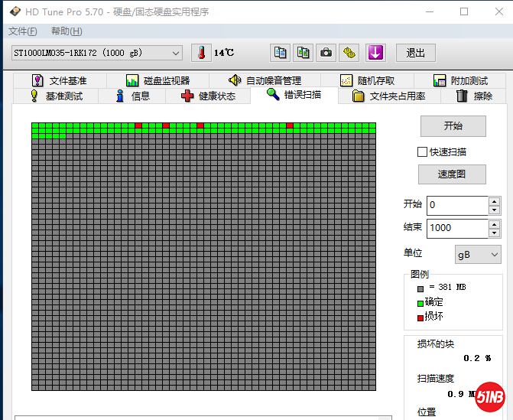This screenshot has width=513, height=420.
Task: Click the first red damaged block in grid
Action: tap(138, 125)
